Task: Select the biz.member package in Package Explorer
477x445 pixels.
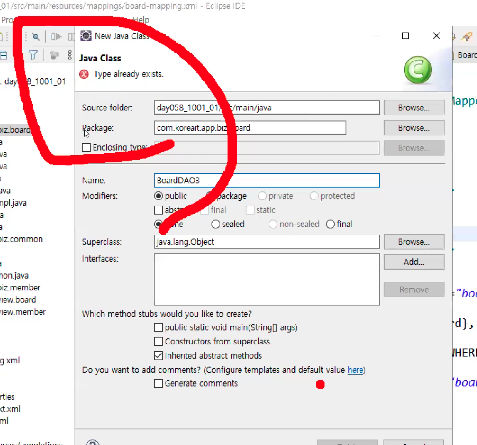Action: coord(20,287)
